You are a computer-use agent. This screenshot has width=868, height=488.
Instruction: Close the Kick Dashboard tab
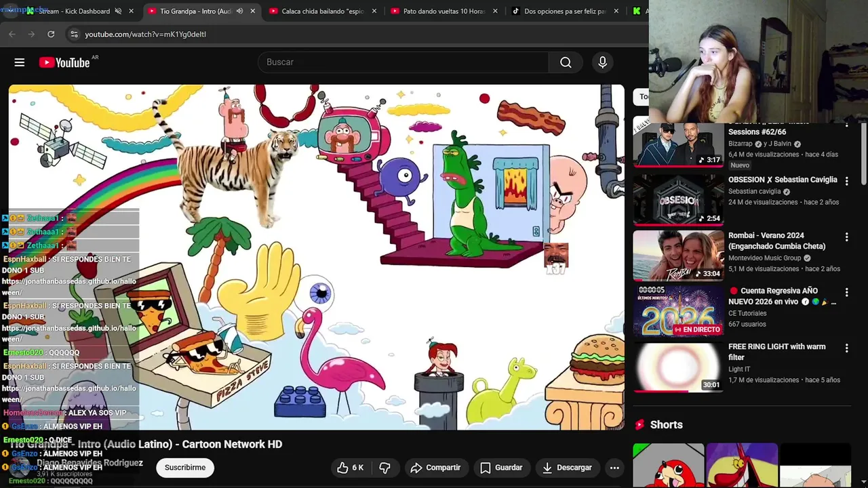[x=131, y=11]
